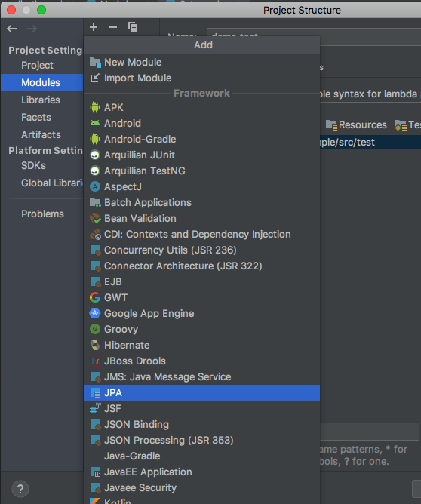Select JSON Processing (JSR 353)
421x504 pixels.
pos(201,440)
